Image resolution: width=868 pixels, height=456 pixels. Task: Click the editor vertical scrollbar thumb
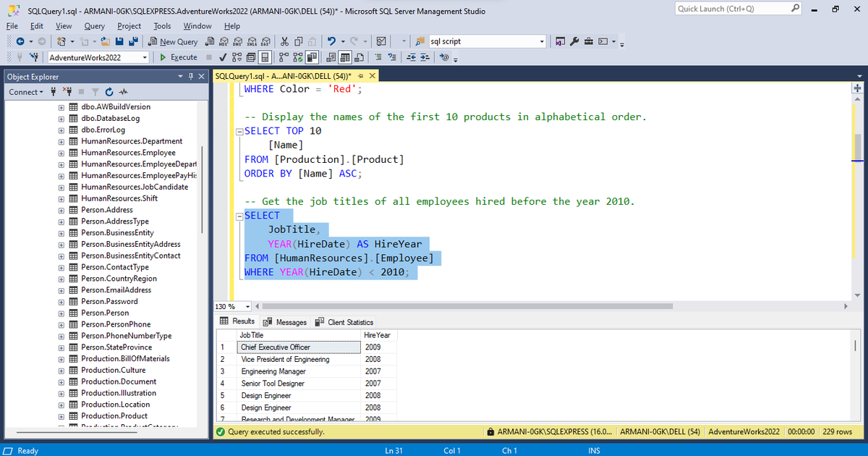pos(858,145)
